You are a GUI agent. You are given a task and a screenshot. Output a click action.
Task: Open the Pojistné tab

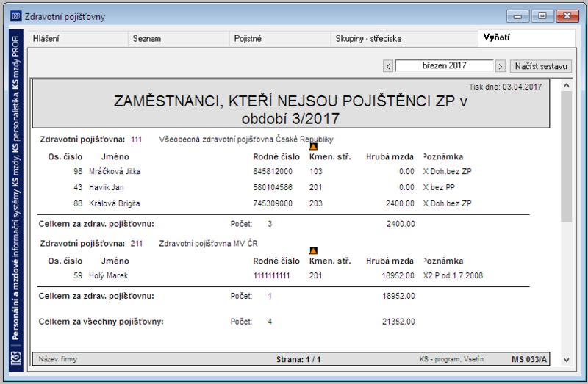pos(280,39)
